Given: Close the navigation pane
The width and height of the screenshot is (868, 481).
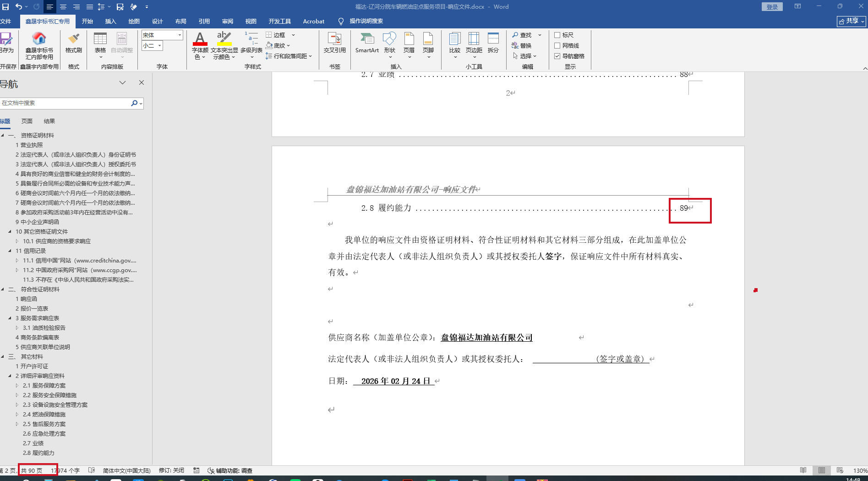Looking at the screenshot, I should pos(142,82).
